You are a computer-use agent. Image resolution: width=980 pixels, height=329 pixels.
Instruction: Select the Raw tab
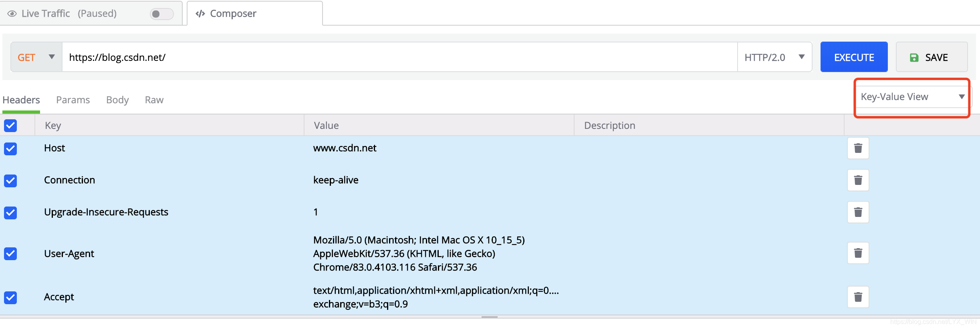coord(154,100)
